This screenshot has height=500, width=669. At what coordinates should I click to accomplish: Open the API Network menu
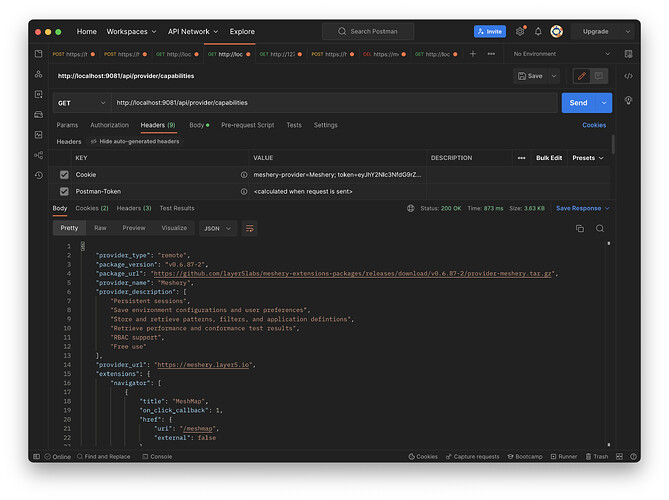[x=193, y=32]
